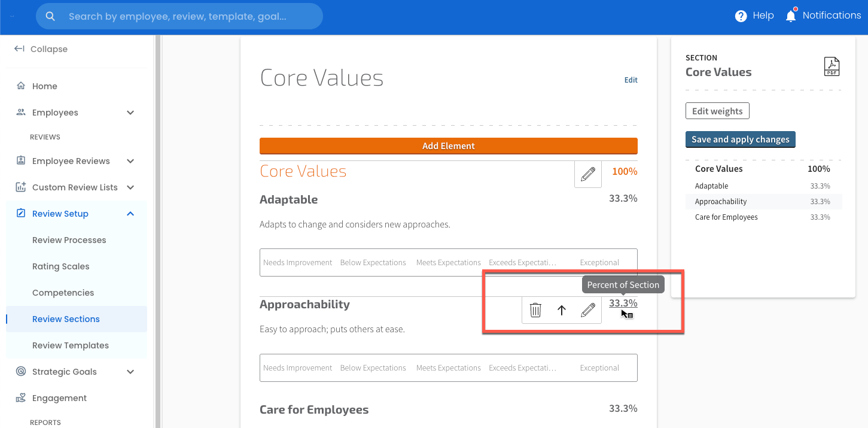868x428 pixels.
Task: Select Care for Employees row in weights panel
Action: (763, 217)
